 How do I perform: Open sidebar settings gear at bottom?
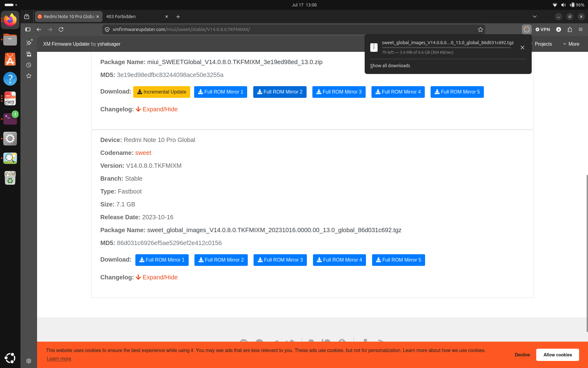pyautogui.click(x=29, y=361)
